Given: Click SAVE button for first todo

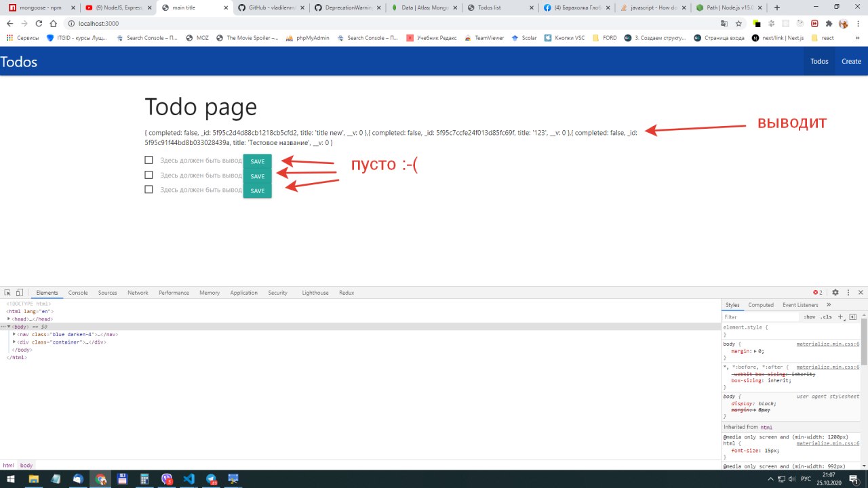Looking at the screenshot, I should point(258,161).
